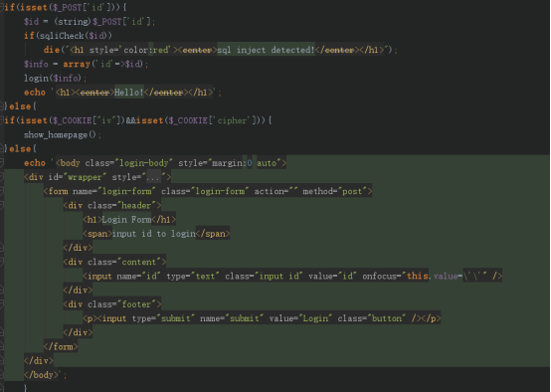Click the show_homepage() call
Viewport: 551px width, 392px height.
tap(60, 134)
